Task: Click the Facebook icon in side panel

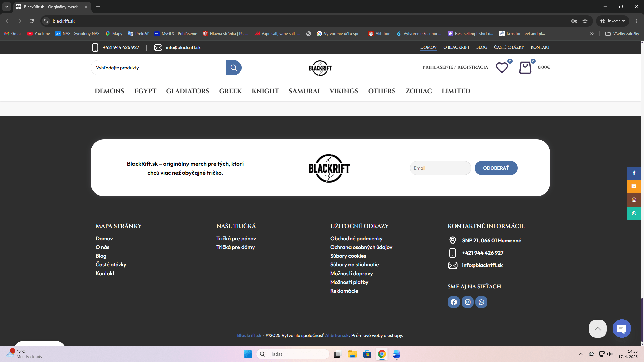Action: pyautogui.click(x=634, y=173)
